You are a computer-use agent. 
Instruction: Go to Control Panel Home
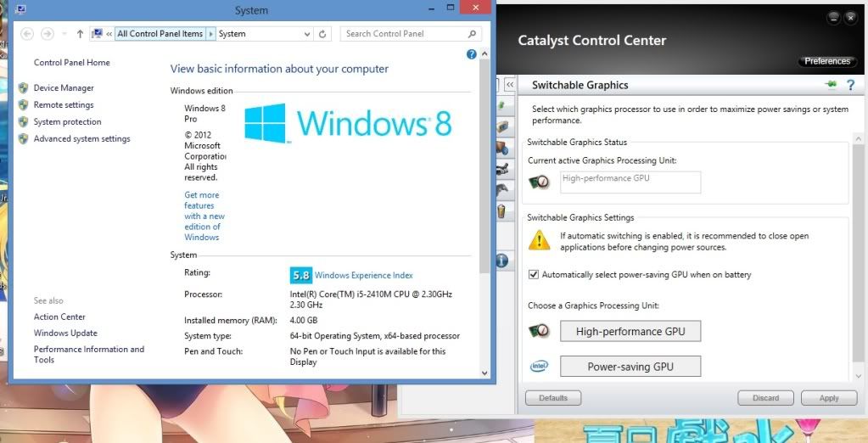tap(72, 63)
